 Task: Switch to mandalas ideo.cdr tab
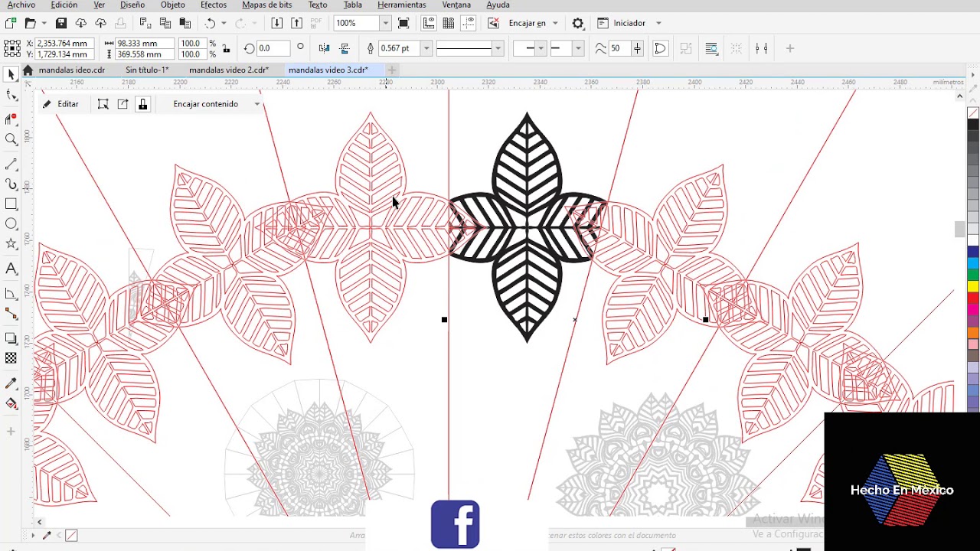tap(72, 70)
